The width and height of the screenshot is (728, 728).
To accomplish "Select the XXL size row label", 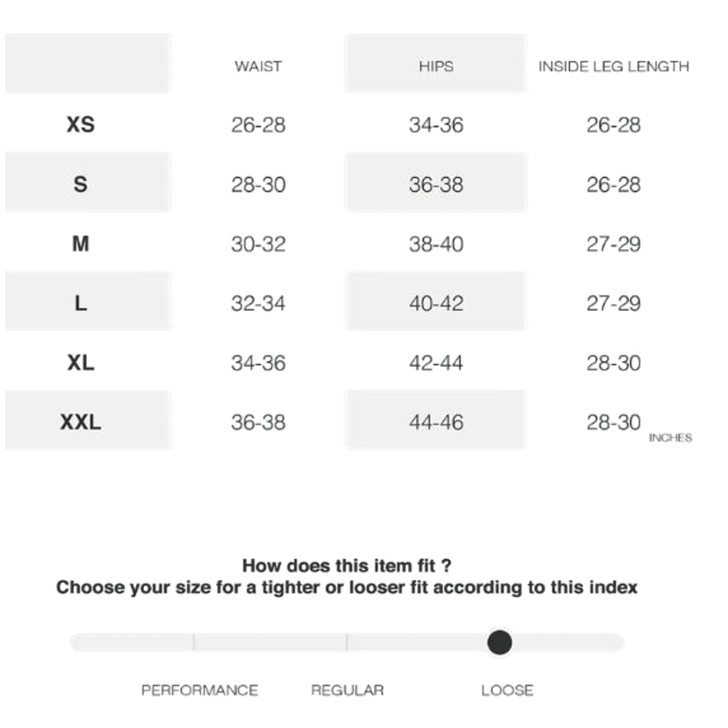I will (81, 422).
